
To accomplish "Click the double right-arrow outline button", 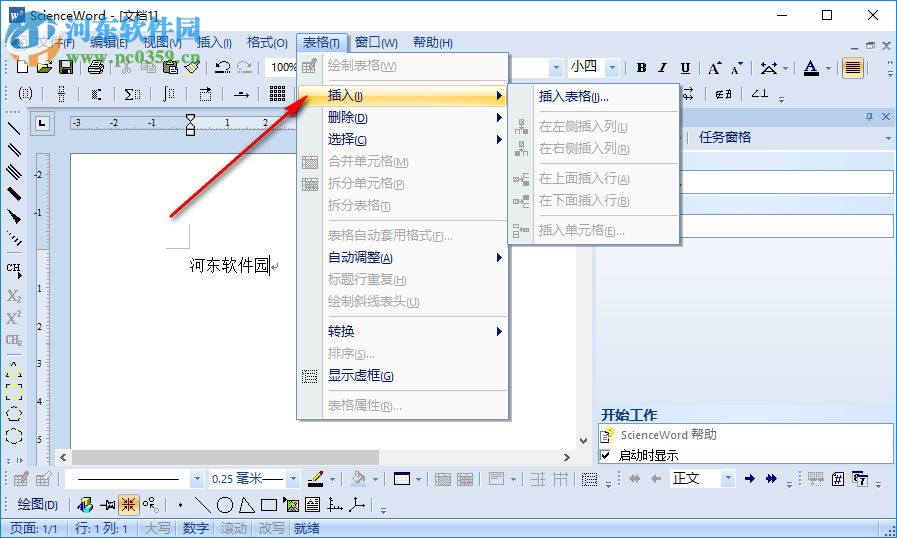I will [x=771, y=478].
